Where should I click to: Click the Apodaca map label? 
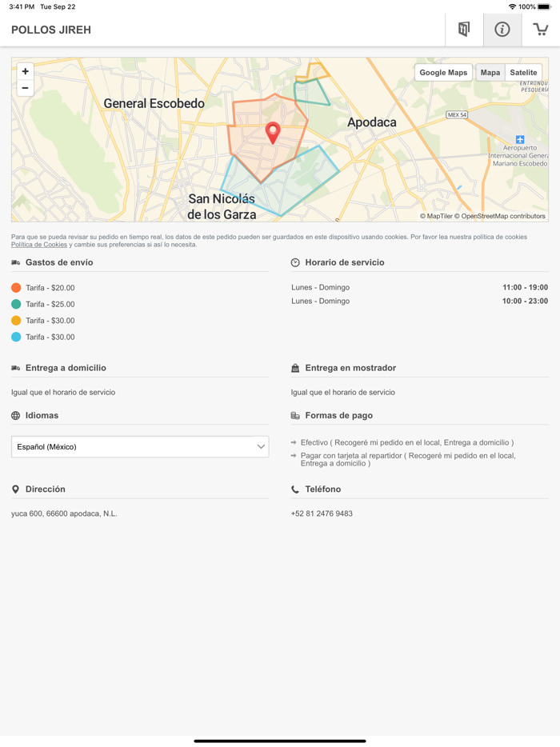click(372, 122)
